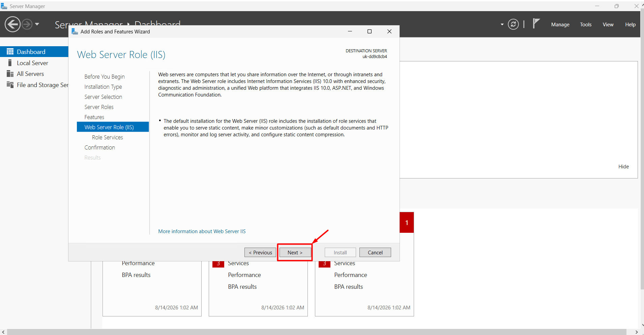Open Services in the right tile
Image resolution: width=644 pixels, height=335 pixels.
[x=345, y=263]
